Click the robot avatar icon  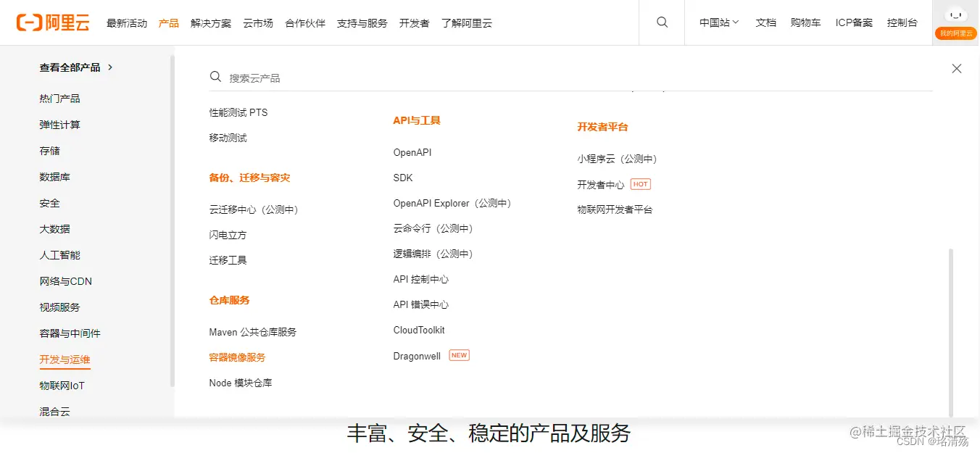tap(956, 14)
